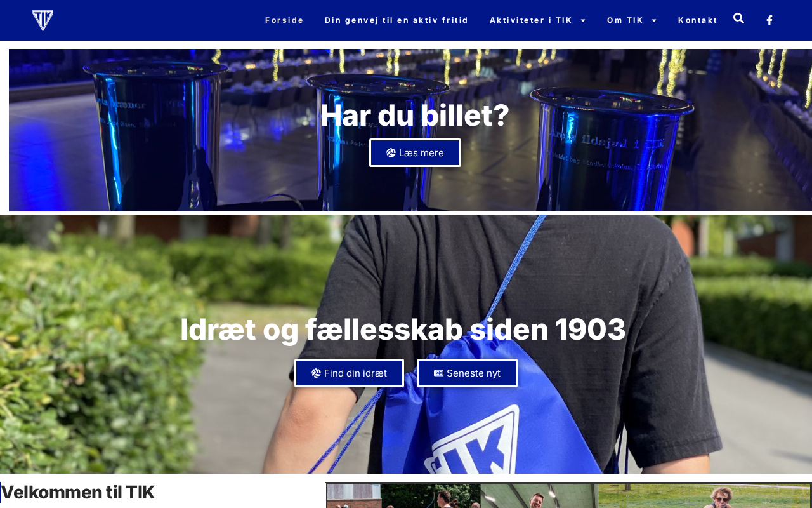Click the TIK logo in header
This screenshot has height=508, width=812.
pos(43,20)
